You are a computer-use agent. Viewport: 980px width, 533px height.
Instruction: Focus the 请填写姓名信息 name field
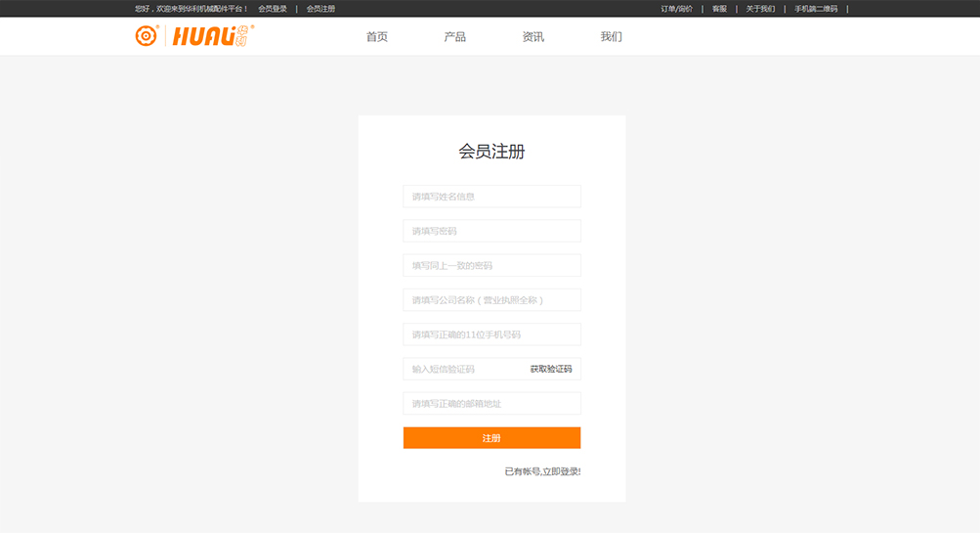(491, 197)
